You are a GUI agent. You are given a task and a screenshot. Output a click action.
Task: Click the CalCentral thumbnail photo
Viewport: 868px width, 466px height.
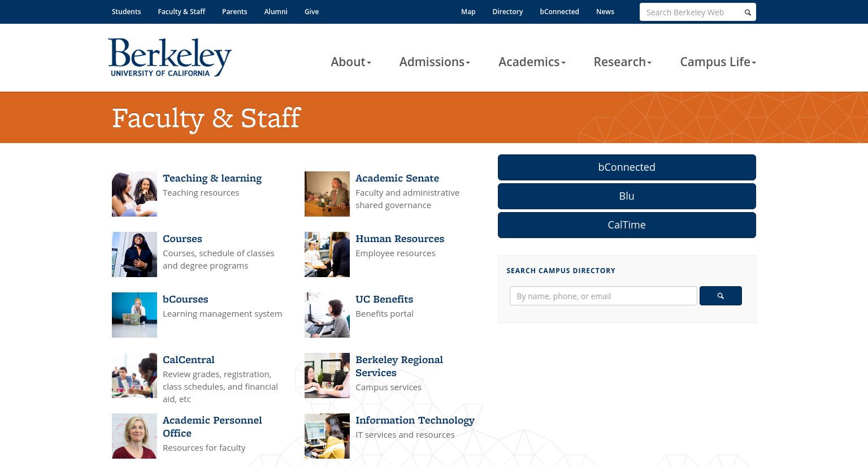(134, 376)
